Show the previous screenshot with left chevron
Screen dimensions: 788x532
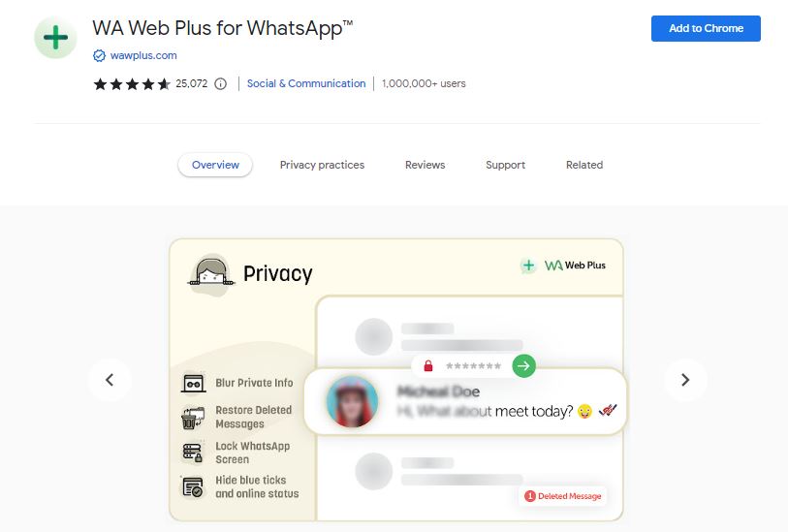click(x=110, y=380)
